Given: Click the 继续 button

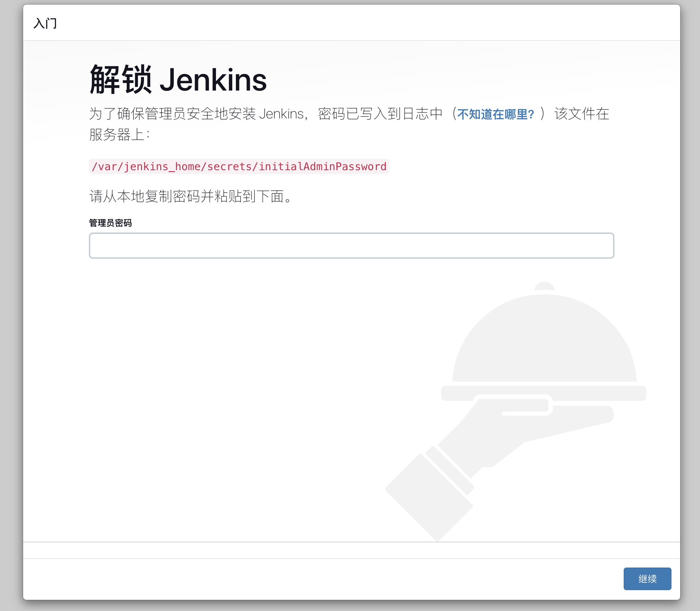Looking at the screenshot, I should (x=647, y=578).
